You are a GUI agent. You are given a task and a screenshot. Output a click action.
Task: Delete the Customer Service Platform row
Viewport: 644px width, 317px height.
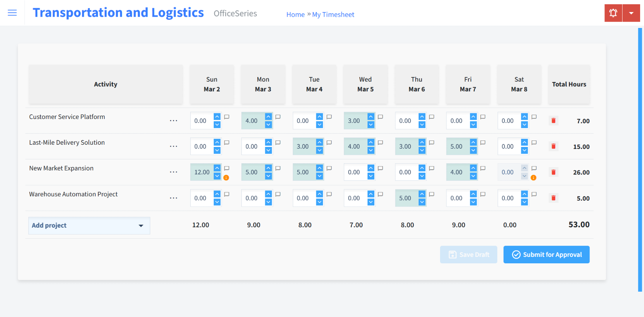coord(553,121)
